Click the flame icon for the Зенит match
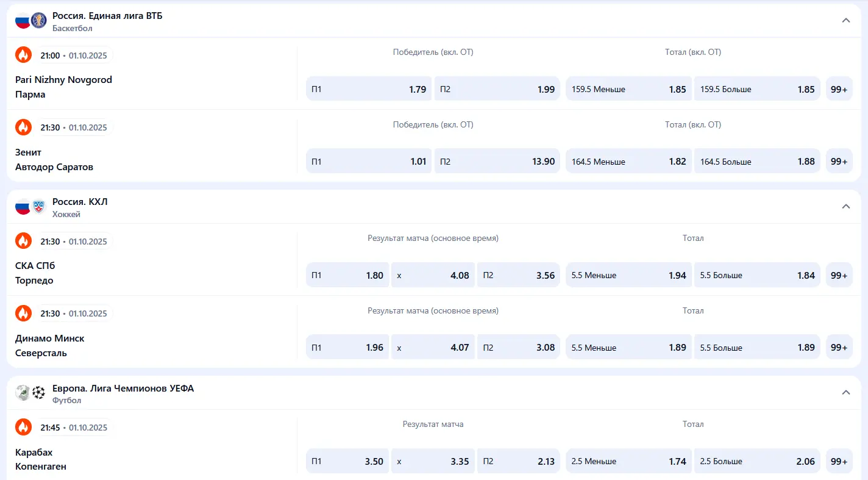The image size is (868, 480). (x=23, y=127)
